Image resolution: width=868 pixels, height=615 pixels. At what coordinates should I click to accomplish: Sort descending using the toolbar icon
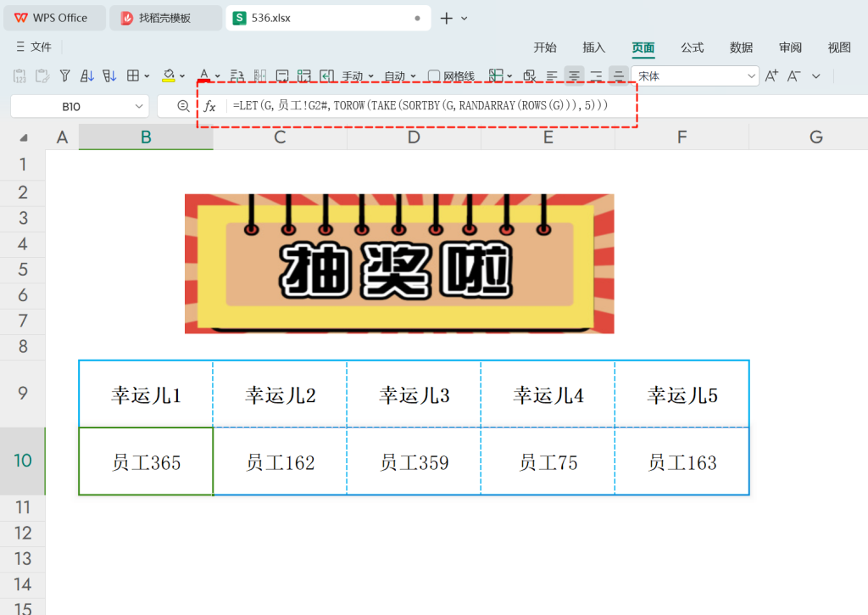pos(109,75)
